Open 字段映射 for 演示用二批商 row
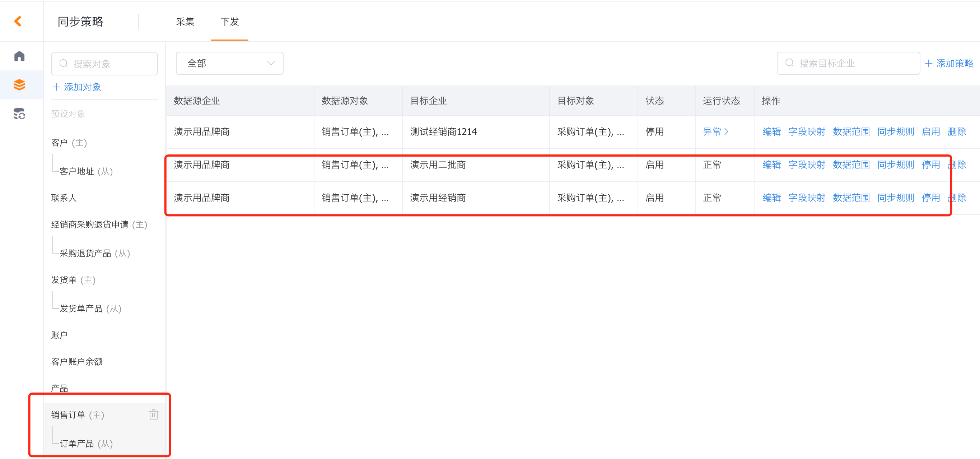Image resolution: width=980 pixels, height=459 pixels. tap(807, 165)
